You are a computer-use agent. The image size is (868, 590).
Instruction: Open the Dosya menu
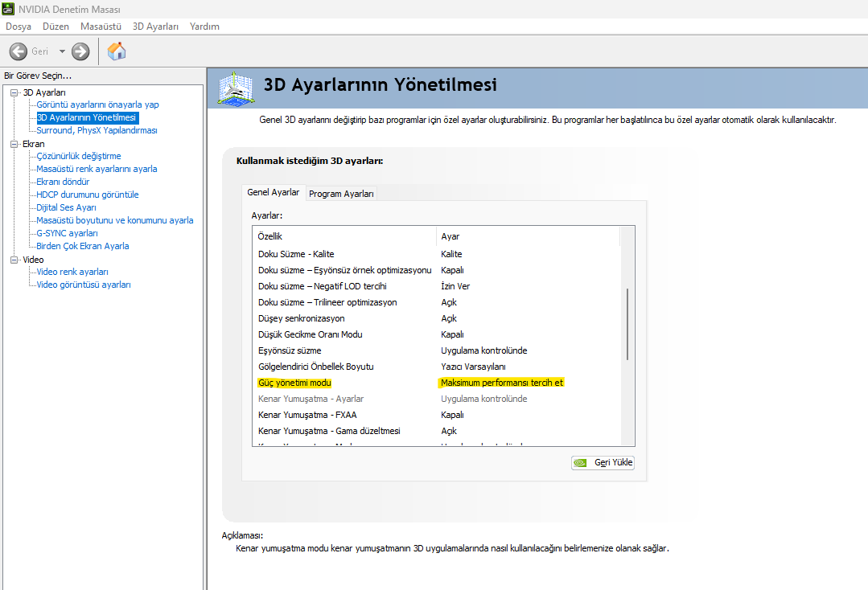[19, 27]
